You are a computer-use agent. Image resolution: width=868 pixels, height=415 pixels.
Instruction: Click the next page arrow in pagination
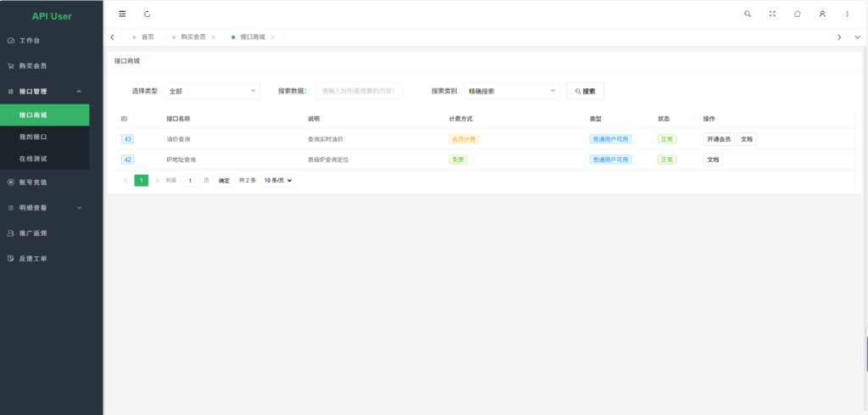157,181
